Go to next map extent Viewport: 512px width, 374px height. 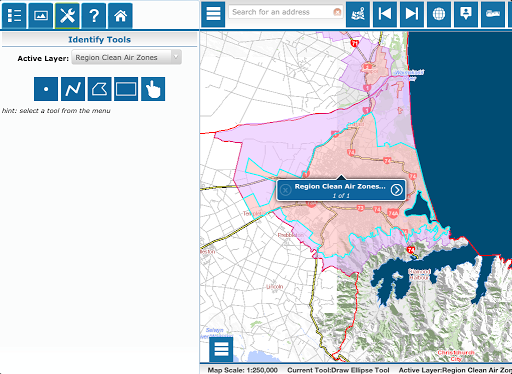[x=412, y=14]
